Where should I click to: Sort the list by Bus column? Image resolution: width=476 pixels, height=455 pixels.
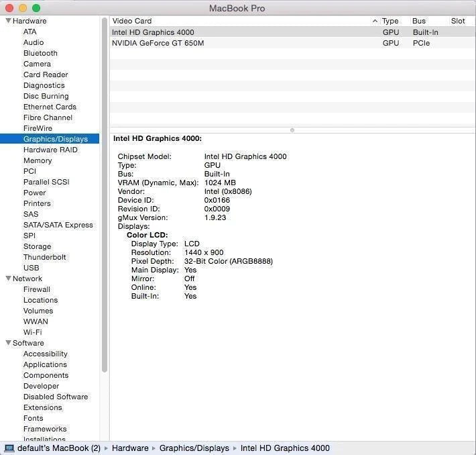[419, 21]
